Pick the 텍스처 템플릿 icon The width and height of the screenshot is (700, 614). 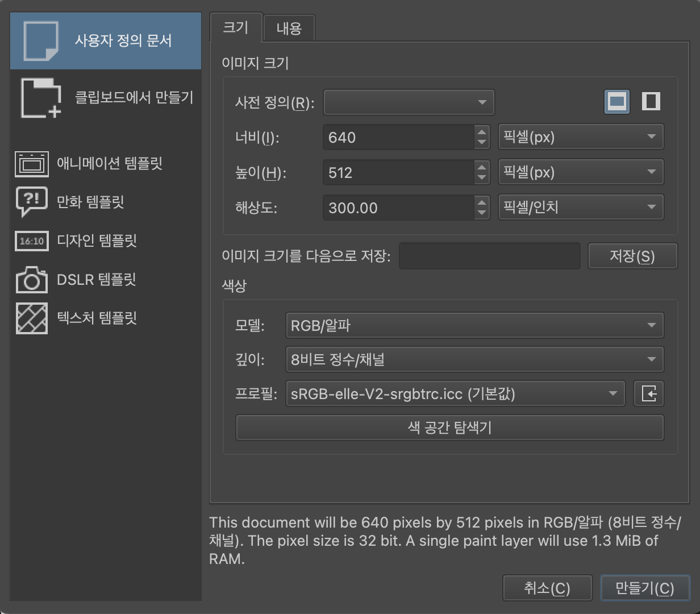click(x=32, y=318)
